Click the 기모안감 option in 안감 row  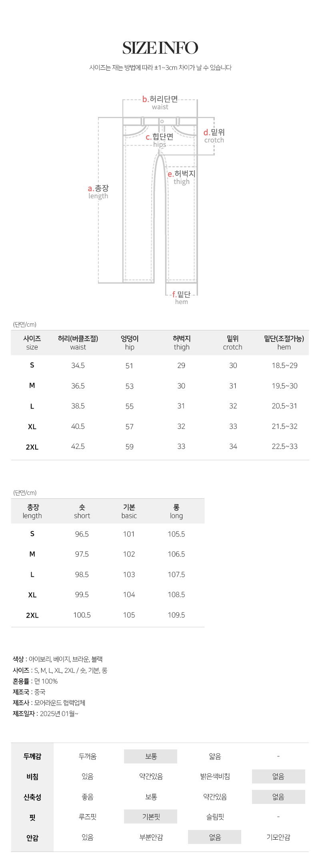point(278,837)
